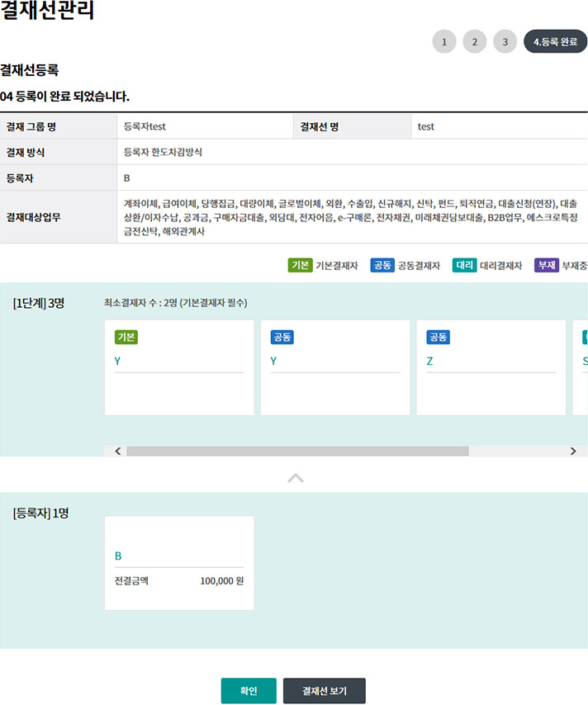Go to step 1 indicator
588x705 pixels.
coord(443,41)
